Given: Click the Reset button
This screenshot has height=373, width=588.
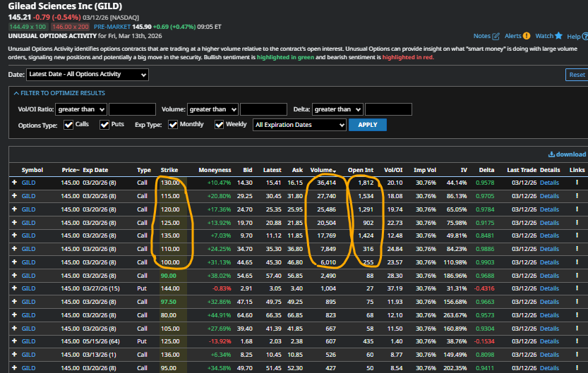Looking at the screenshot, I should click(576, 75).
